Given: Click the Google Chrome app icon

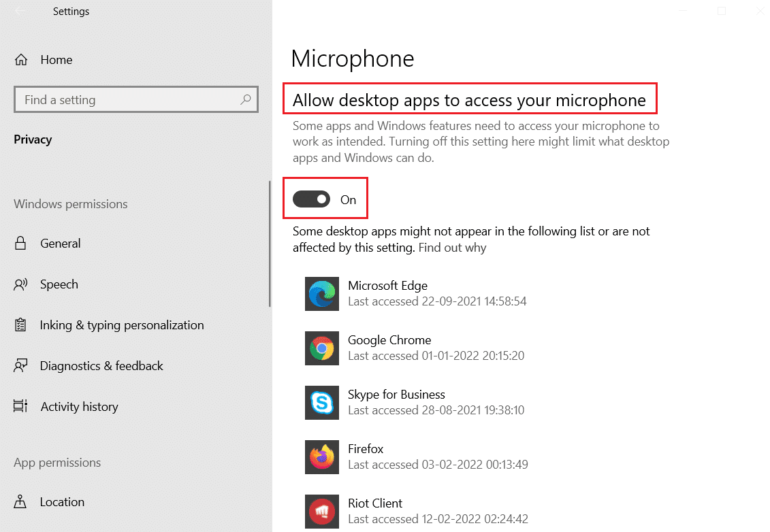Looking at the screenshot, I should (321, 348).
